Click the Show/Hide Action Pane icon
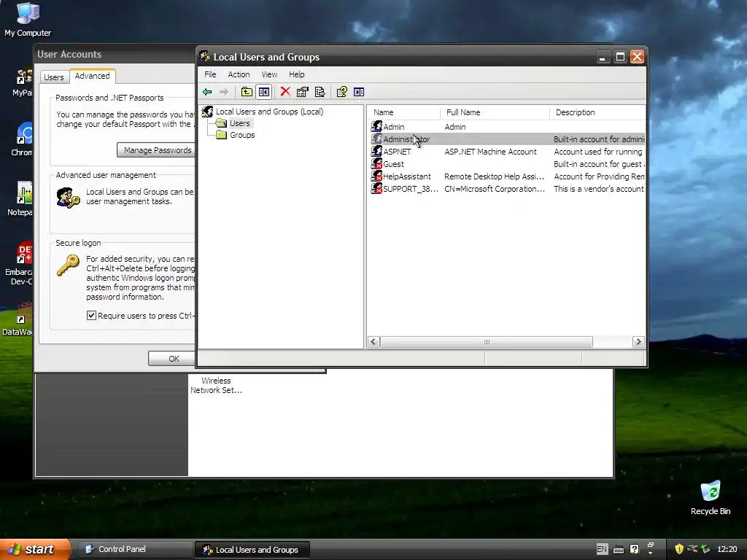 pyautogui.click(x=359, y=92)
